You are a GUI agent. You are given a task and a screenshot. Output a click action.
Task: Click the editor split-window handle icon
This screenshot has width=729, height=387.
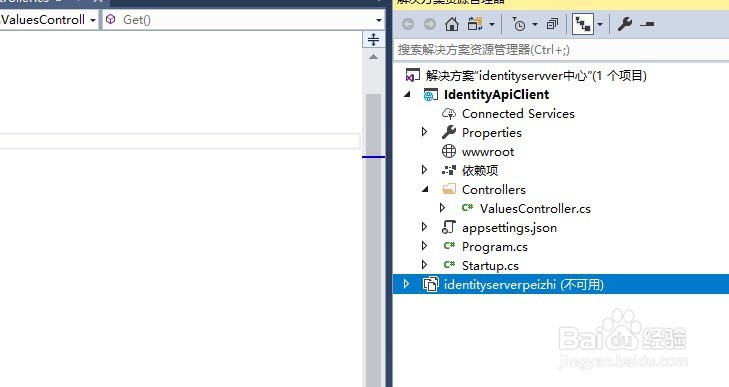click(x=373, y=40)
